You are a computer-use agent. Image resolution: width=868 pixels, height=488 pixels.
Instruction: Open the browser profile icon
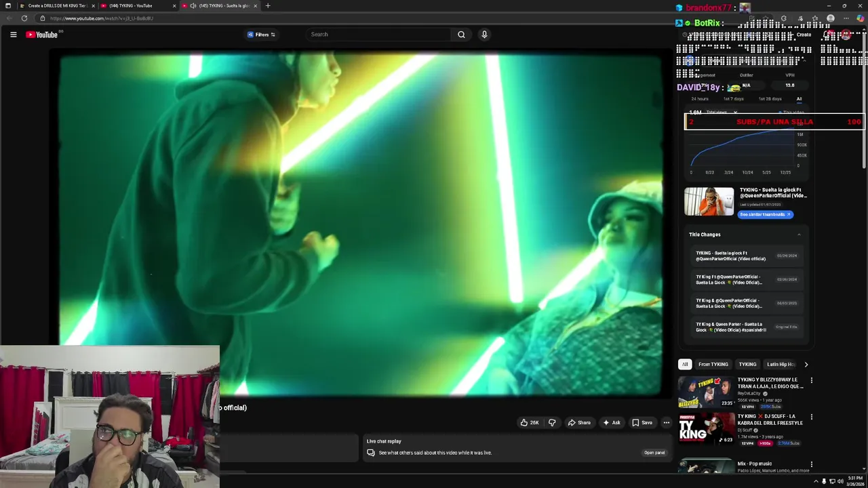pyautogui.click(x=831, y=18)
